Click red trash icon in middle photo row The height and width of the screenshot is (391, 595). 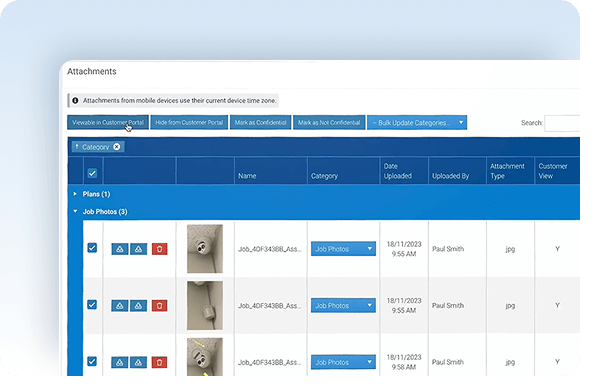pos(159,306)
